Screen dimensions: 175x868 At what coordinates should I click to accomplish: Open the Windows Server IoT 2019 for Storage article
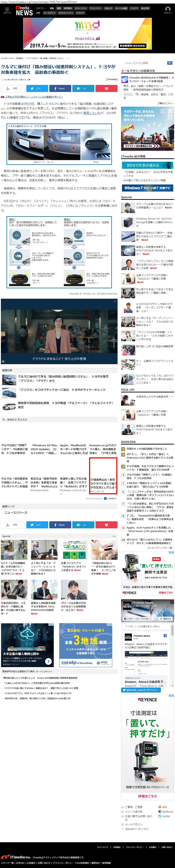coord(154,222)
